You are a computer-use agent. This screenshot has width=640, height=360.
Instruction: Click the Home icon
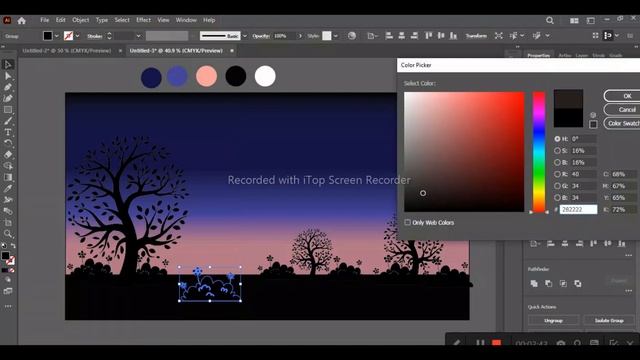coord(22,20)
